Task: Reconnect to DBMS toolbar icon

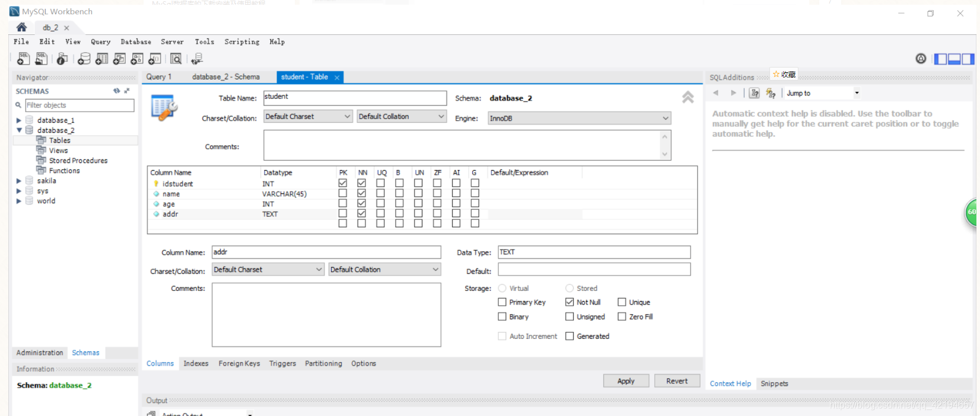Action: click(x=197, y=59)
